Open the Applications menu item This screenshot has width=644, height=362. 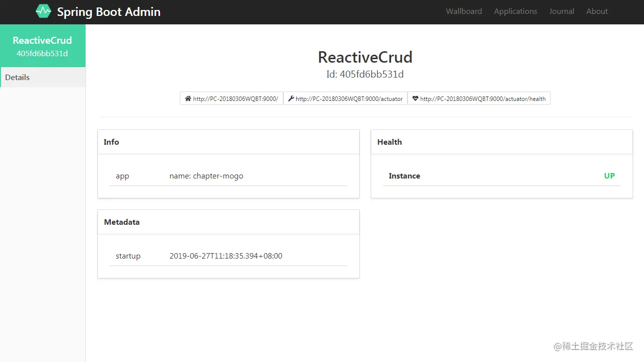tap(515, 11)
